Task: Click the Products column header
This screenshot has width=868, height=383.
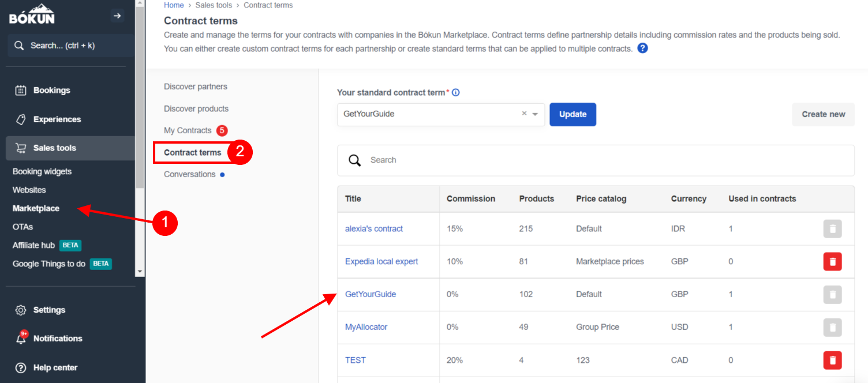Action: pos(537,198)
